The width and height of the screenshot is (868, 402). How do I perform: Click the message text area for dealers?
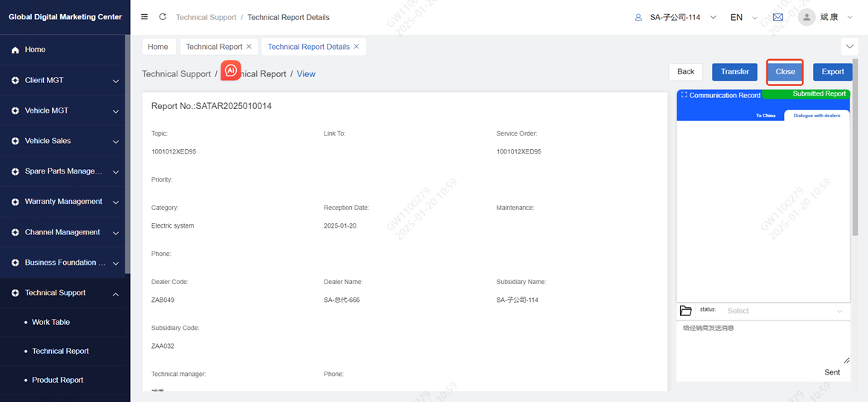[763, 341]
